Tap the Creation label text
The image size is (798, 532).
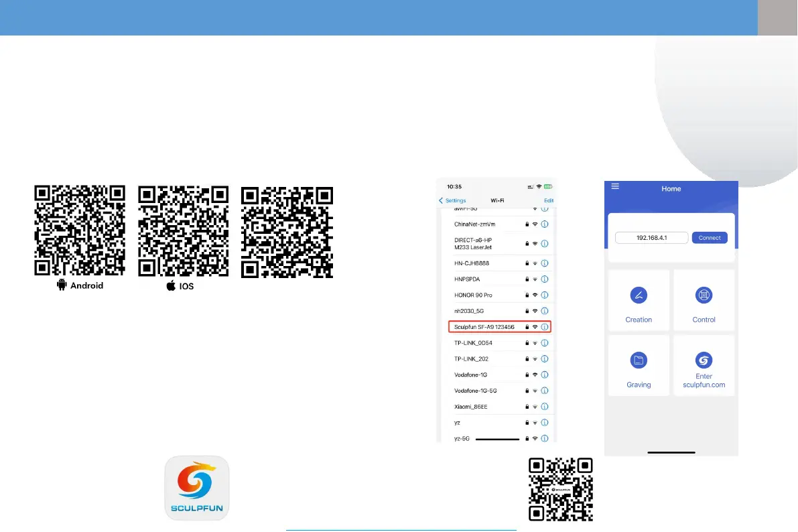click(638, 320)
